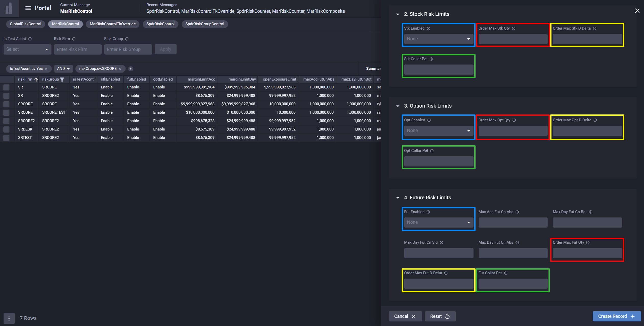Switch to the SpdrRiskControl tab
Screen dimensions: 644x326
coord(160,24)
